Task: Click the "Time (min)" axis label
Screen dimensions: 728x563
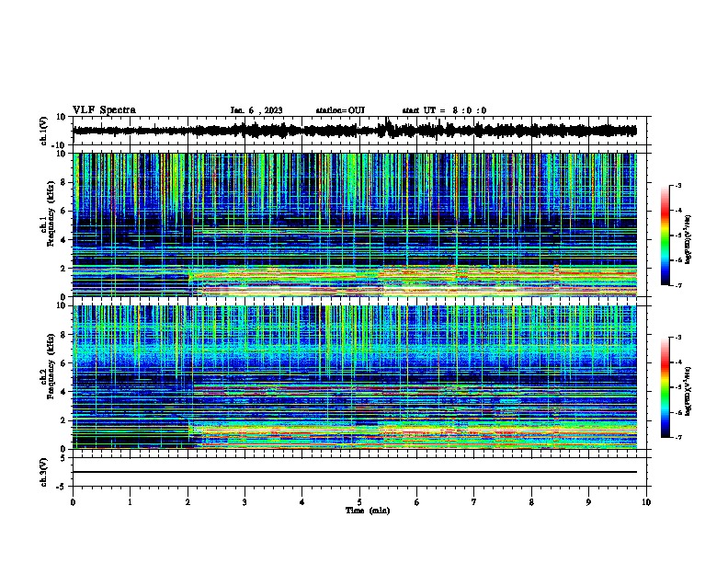Action: [x=368, y=511]
